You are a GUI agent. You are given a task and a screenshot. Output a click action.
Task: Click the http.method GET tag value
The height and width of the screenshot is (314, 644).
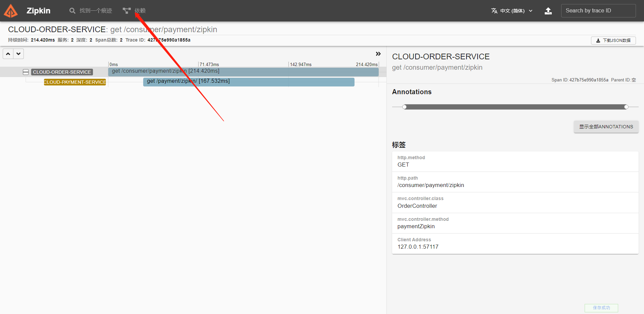pyautogui.click(x=403, y=165)
